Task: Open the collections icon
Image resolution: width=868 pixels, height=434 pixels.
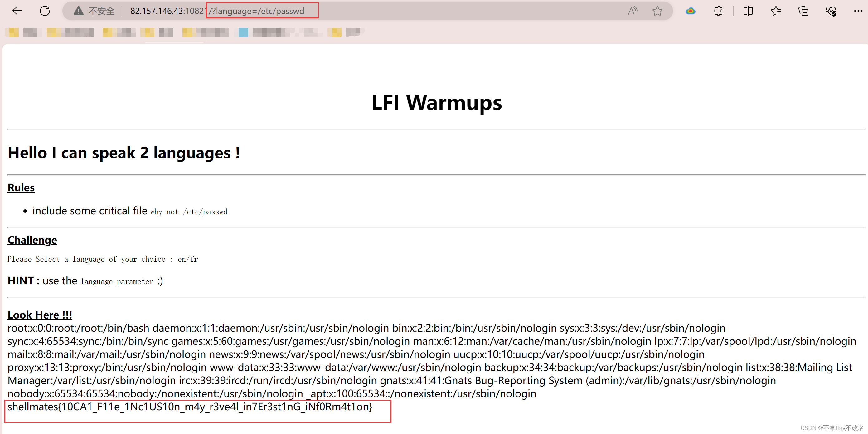Action: tap(803, 11)
